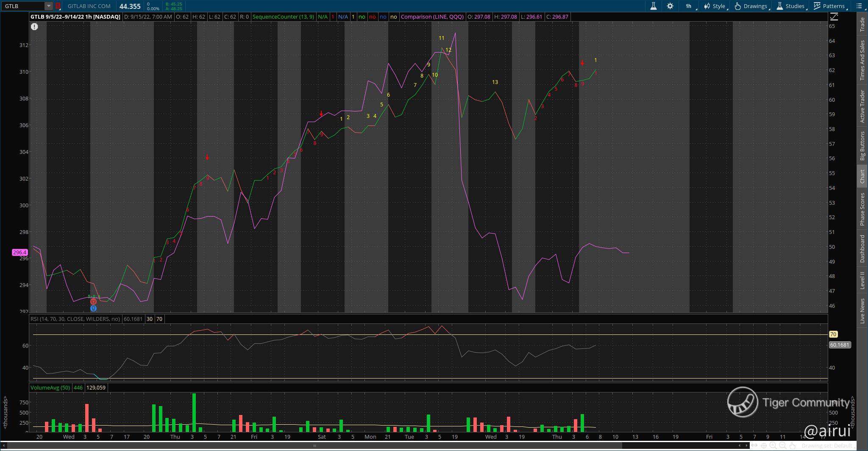Click the Drawing set: Default selector
This screenshot has width=868, height=451.
(x=826, y=445)
